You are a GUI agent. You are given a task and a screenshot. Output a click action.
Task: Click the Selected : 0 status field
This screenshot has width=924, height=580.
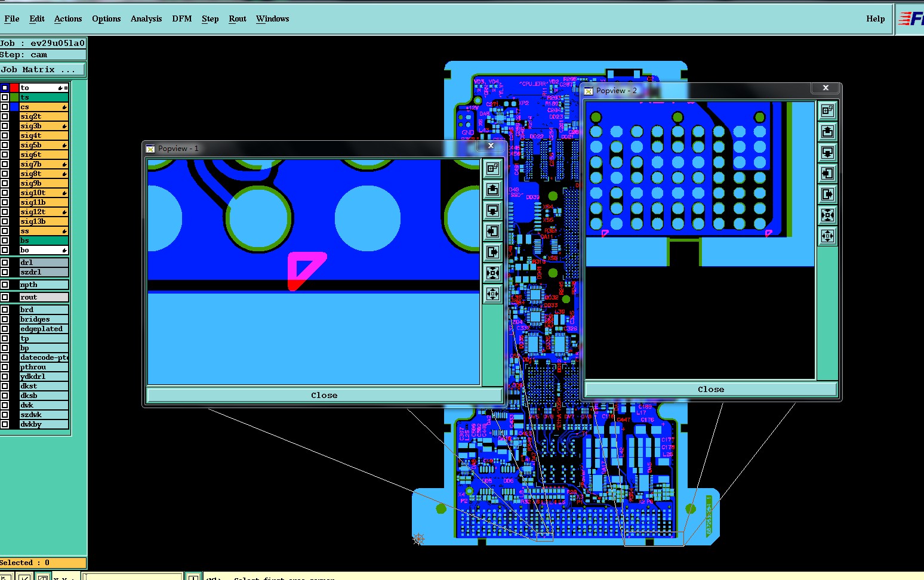click(43, 563)
